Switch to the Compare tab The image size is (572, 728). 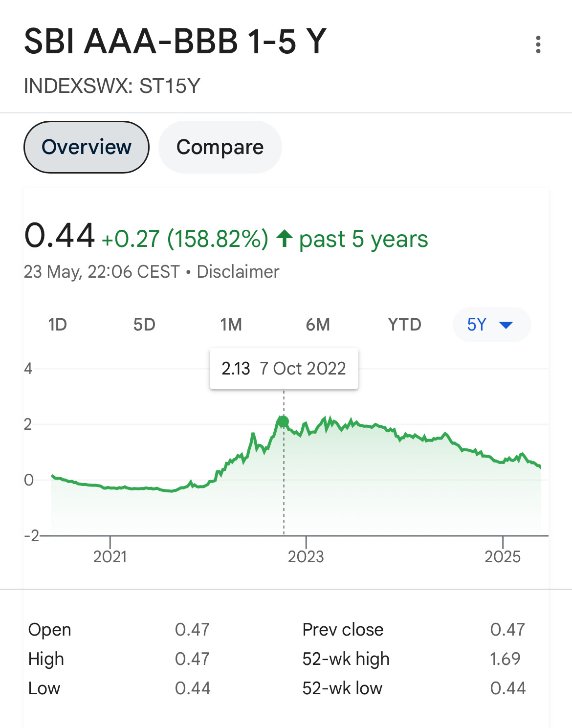[x=220, y=147]
